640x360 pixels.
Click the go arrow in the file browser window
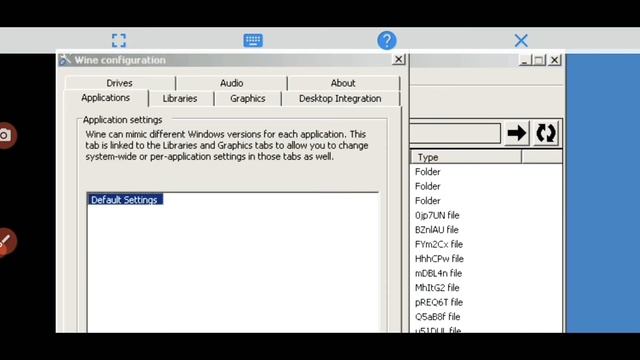coord(516,133)
